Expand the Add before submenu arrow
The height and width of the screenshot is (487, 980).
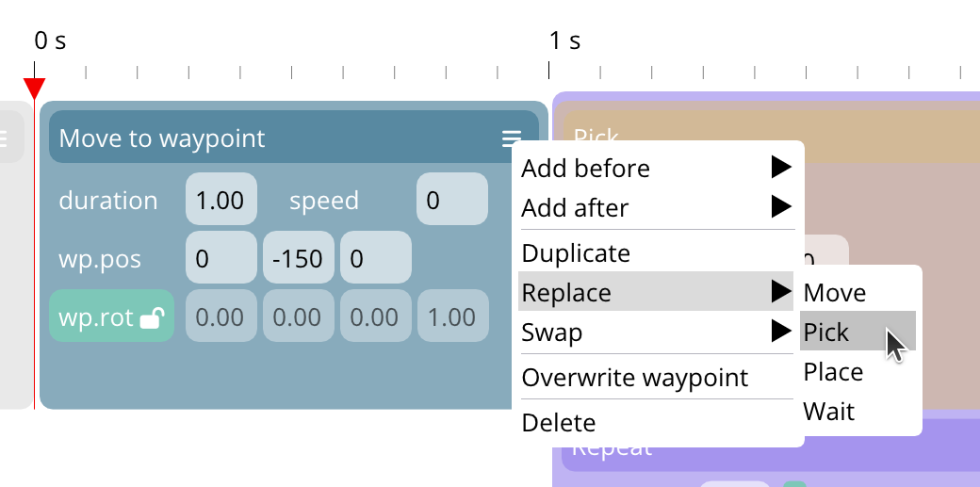tap(780, 169)
